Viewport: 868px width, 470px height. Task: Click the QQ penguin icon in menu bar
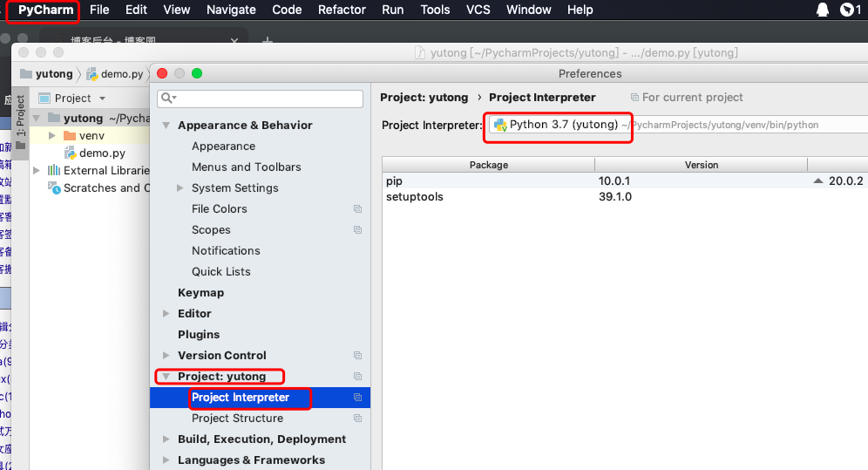coord(823,10)
